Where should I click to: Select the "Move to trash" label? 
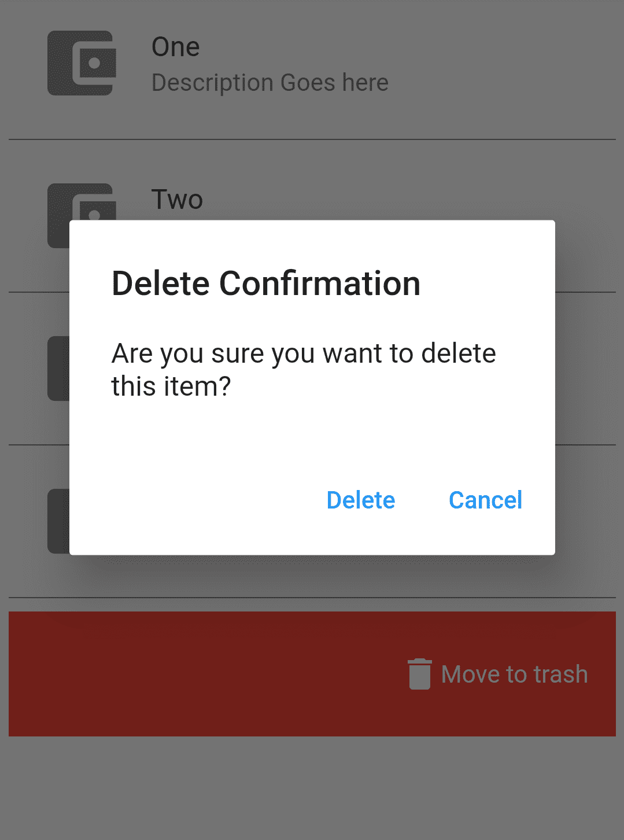tap(515, 674)
